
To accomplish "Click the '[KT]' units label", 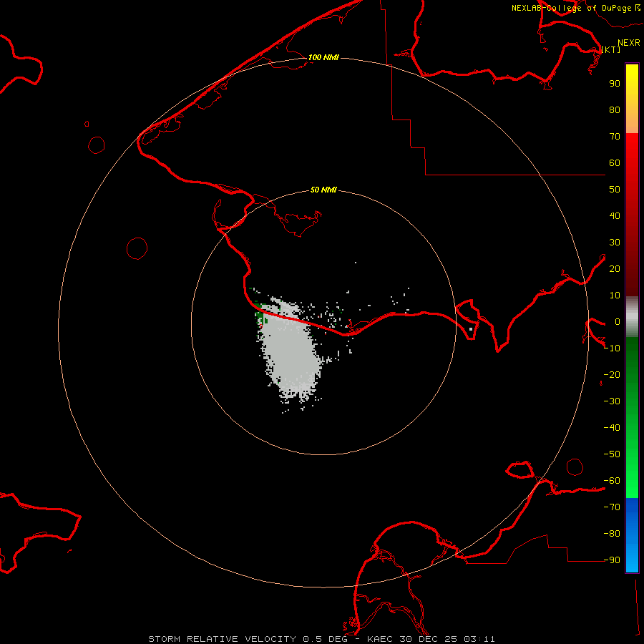I will click(x=611, y=49).
